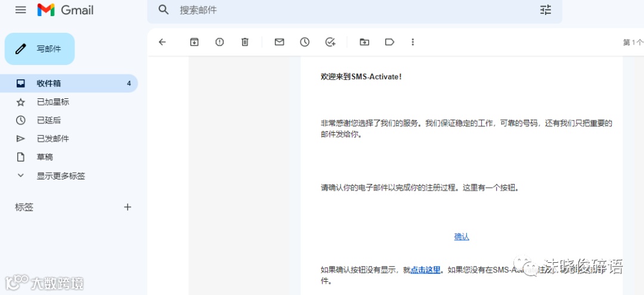Click the inbox unread count 4
This screenshot has width=644, height=295.
tap(129, 83)
